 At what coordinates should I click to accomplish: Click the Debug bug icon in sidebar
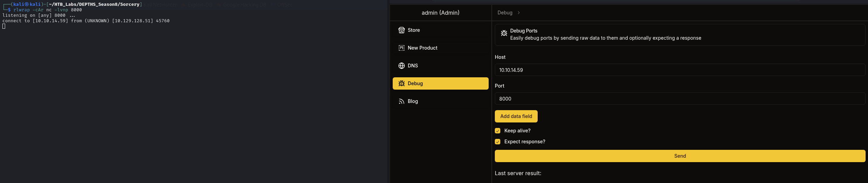pos(401,83)
